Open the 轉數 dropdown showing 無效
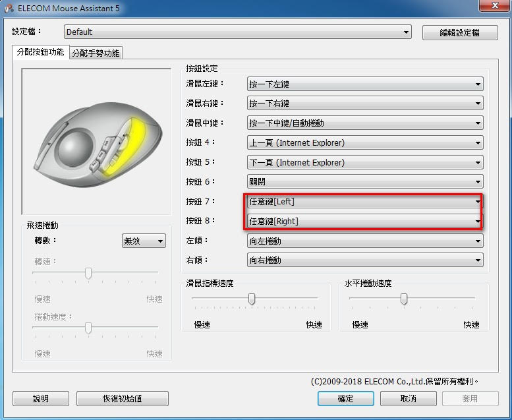The width and height of the screenshot is (512, 420). point(144,241)
